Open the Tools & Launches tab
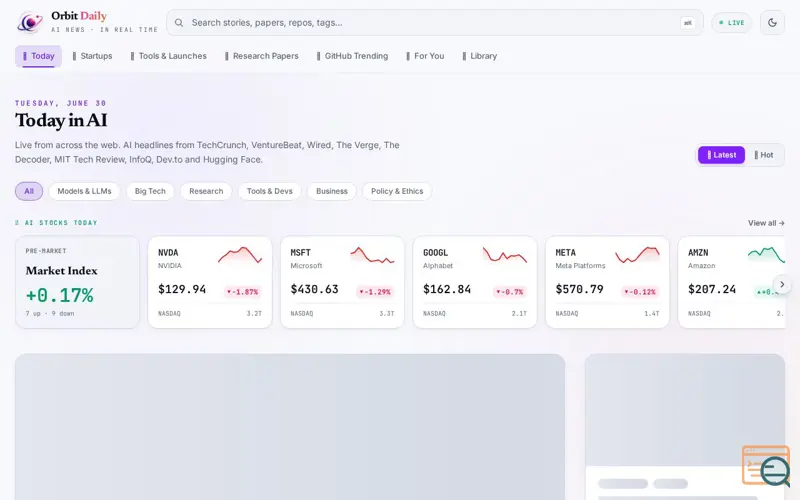Screen dimensions: 800x500 (168, 56)
